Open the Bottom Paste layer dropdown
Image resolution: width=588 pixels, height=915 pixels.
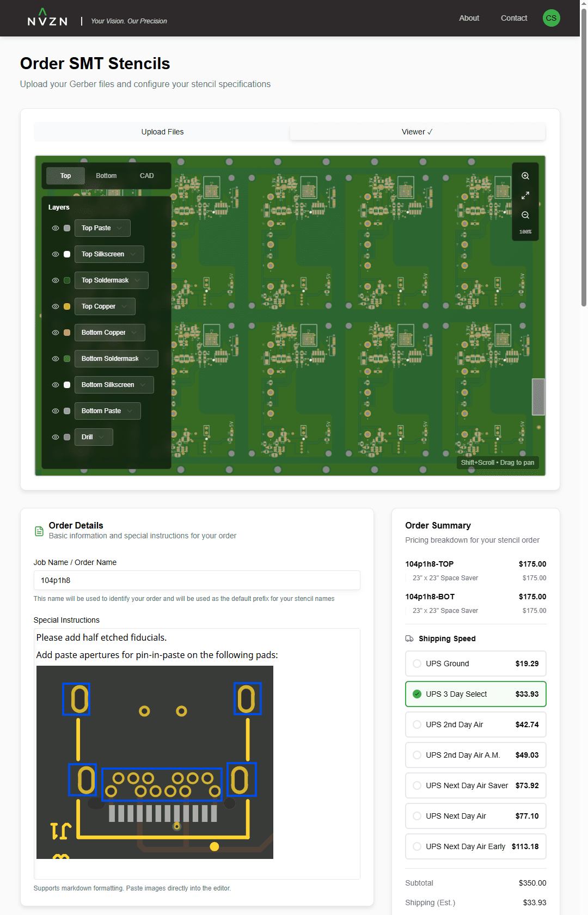(108, 411)
